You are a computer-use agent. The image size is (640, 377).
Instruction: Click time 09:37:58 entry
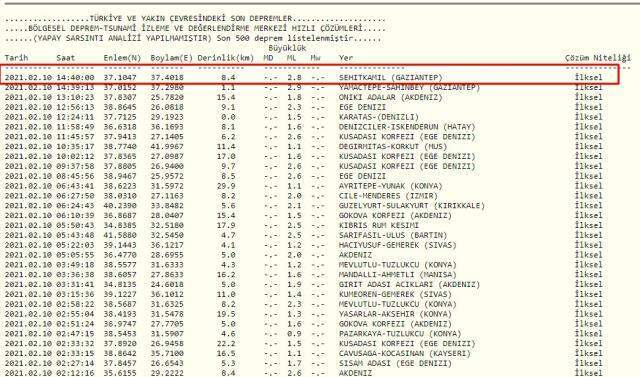coord(75,166)
